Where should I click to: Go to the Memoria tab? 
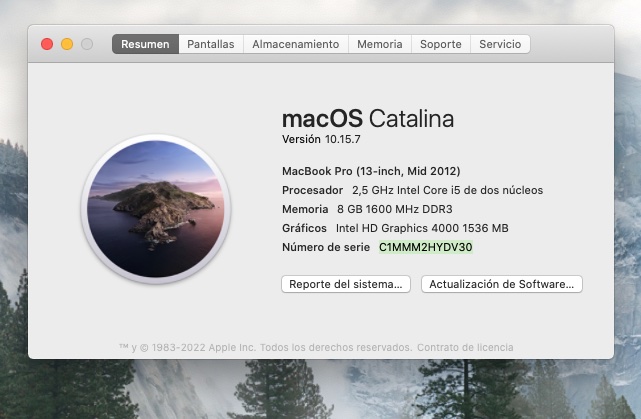[379, 44]
